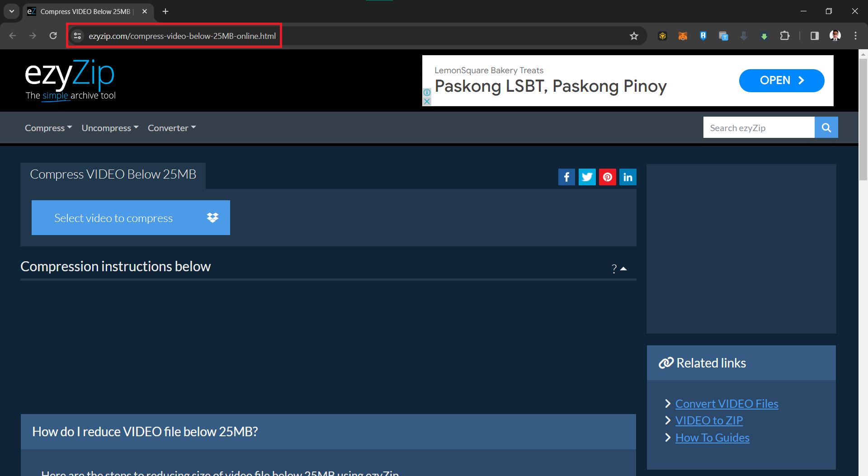This screenshot has width=868, height=476.
Task: Type a query in the Search ezyZip field
Action: point(758,127)
